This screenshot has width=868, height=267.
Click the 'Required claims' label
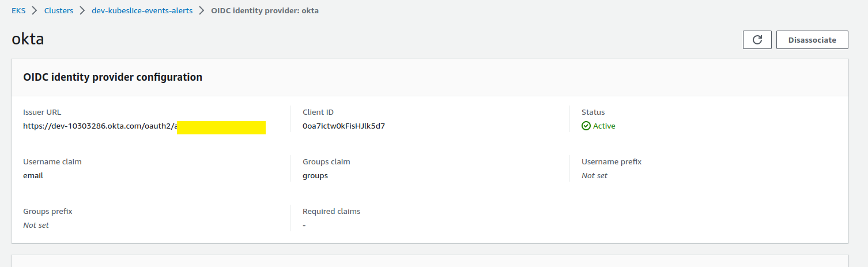(331, 212)
